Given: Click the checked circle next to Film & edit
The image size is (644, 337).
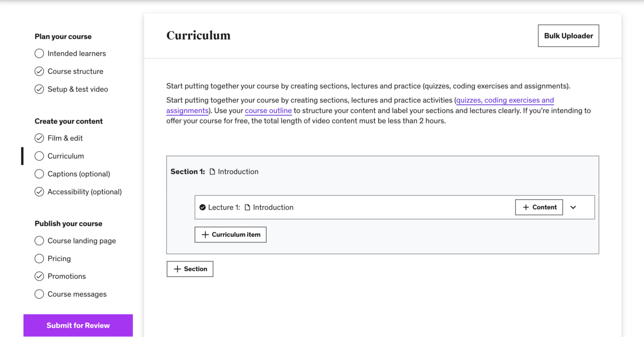Looking at the screenshot, I should 39,138.
